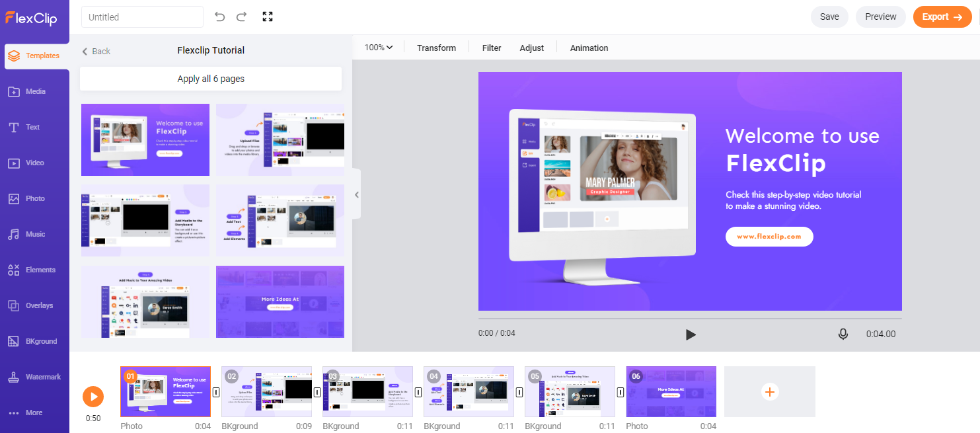This screenshot has width=980, height=433.
Task: Click the Welcome to use FlexClip heading
Action: 802,149
